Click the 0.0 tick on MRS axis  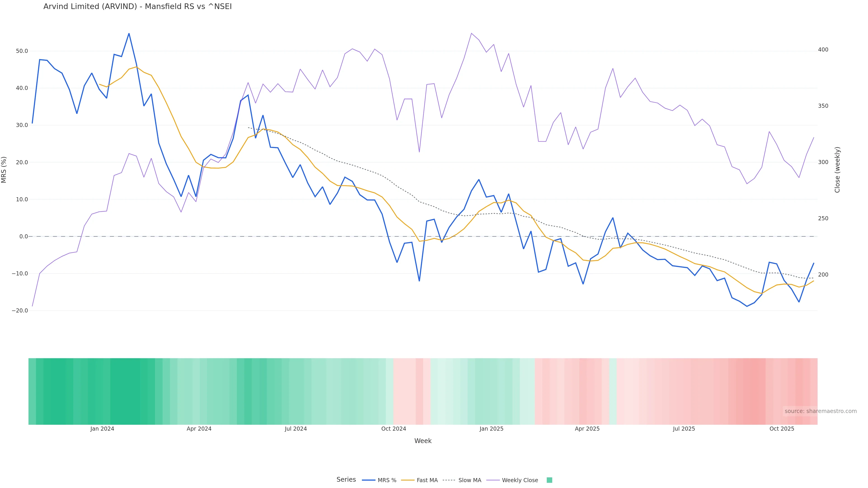click(24, 236)
